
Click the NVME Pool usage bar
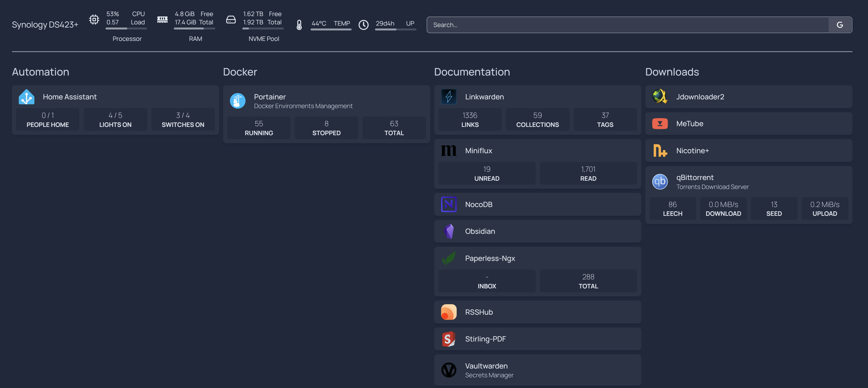point(263,28)
